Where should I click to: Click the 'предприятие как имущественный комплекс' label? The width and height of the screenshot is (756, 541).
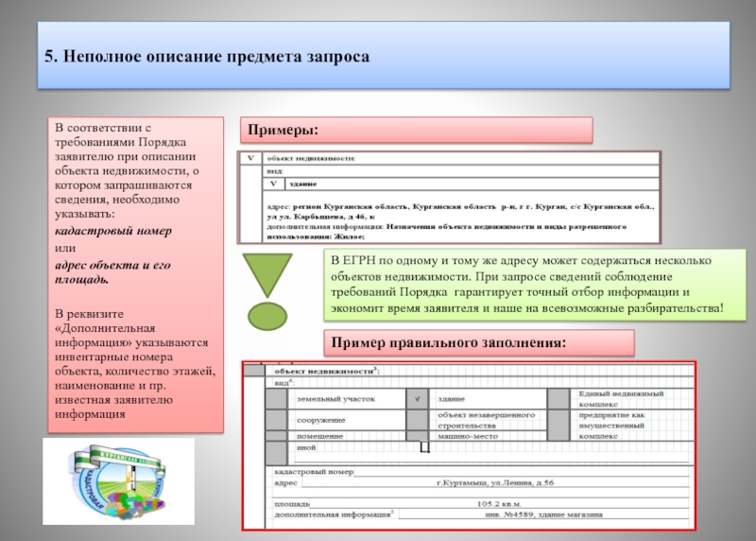(612, 426)
